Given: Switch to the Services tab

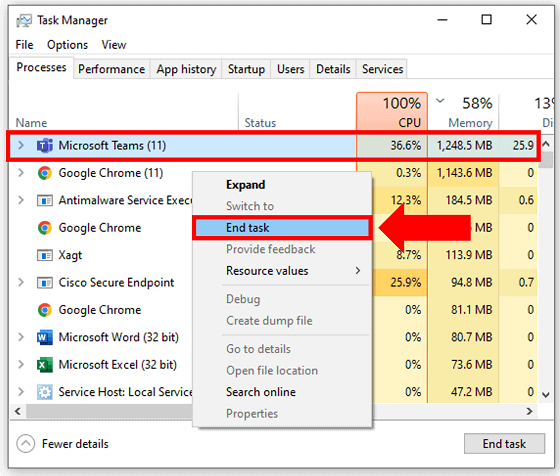Looking at the screenshot, I should click(x=382, y=69).
